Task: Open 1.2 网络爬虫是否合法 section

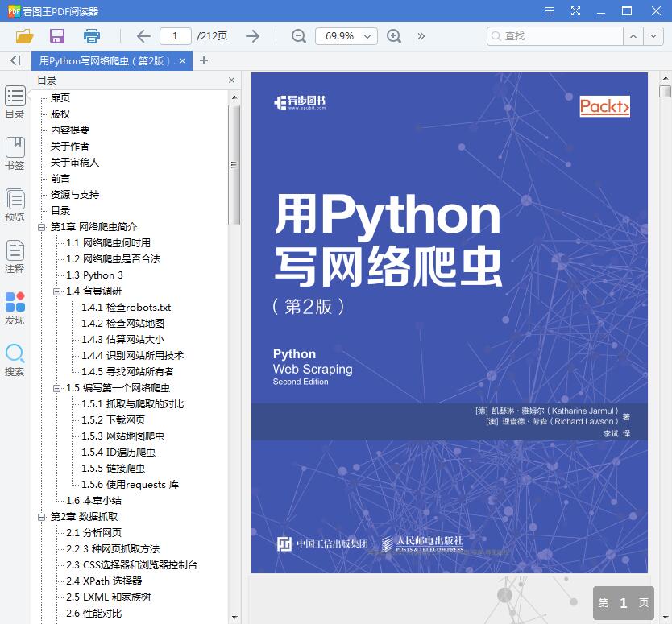Action: point(113,259)
